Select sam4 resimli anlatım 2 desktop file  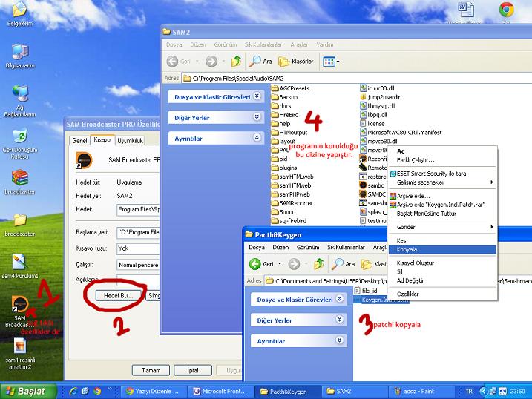pyautogui.click(x=20, y=355)
